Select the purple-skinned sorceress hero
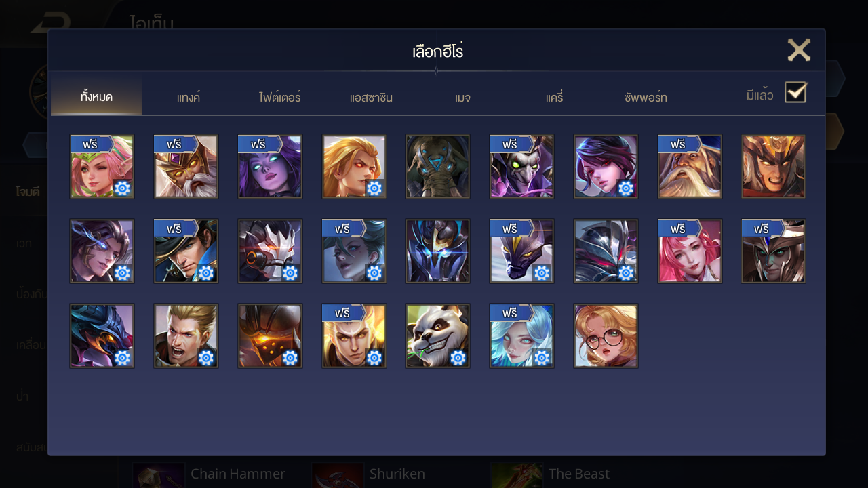The image size is (868, 488). 270,167
